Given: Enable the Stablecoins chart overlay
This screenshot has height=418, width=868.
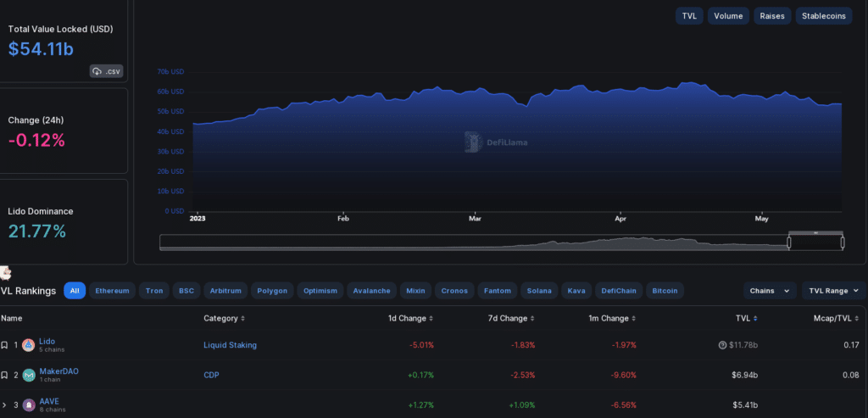Looking at the screenshot, I should pyautogui.click(x=823, y=16).
